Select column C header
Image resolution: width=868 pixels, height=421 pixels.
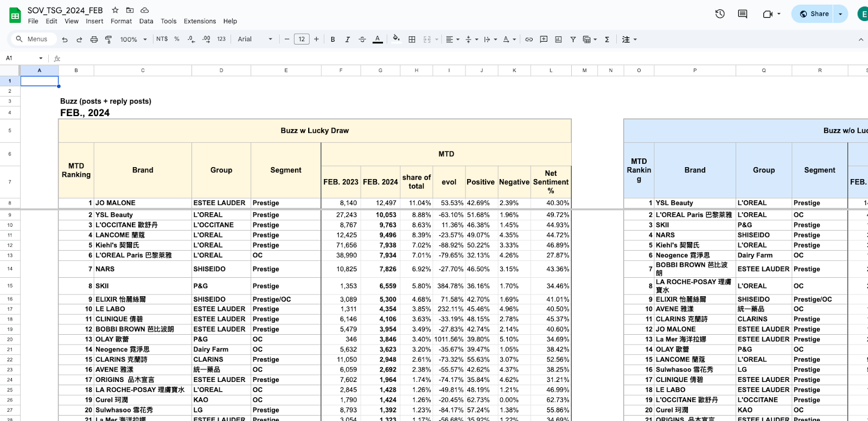click(143, 71)
